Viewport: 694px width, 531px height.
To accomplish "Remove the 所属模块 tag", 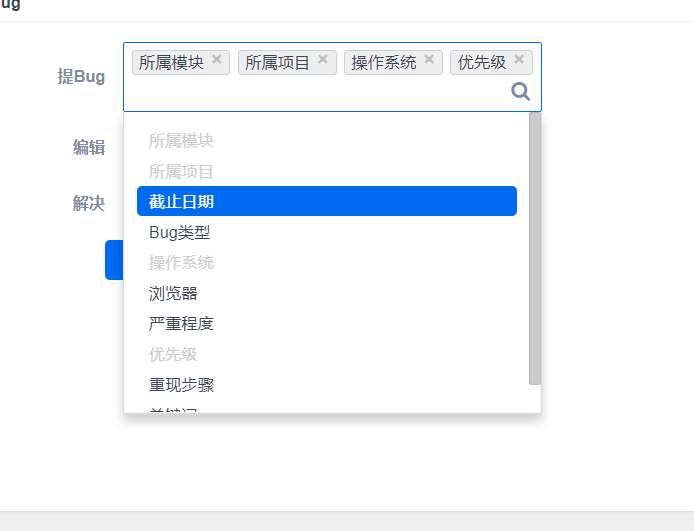I will click(x=217, y=60).
